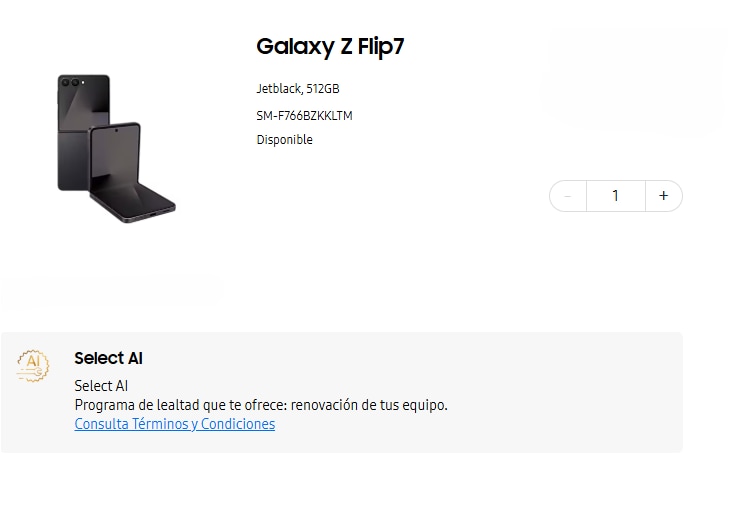The image size is (746, 512).
Task: Click the upright phone's camera lenses
Action: point(71,83)
